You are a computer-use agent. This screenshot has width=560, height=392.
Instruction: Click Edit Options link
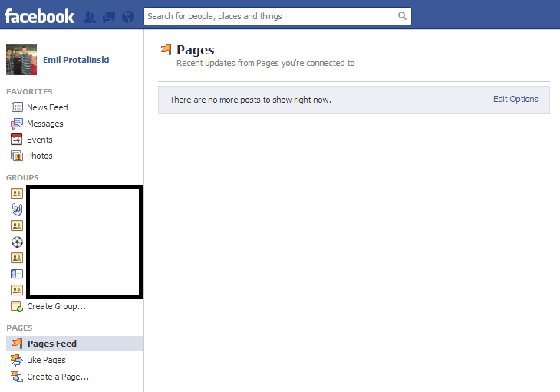pyautogui.click(x=516, y=99)
